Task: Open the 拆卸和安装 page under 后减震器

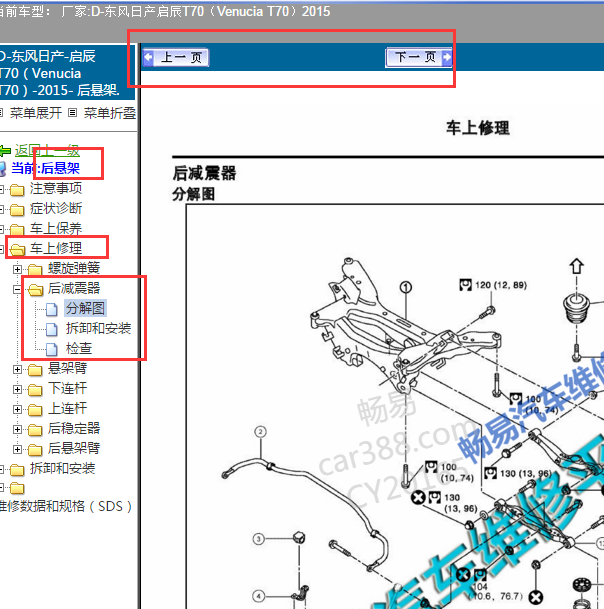Action: click(x=98, y=329)
